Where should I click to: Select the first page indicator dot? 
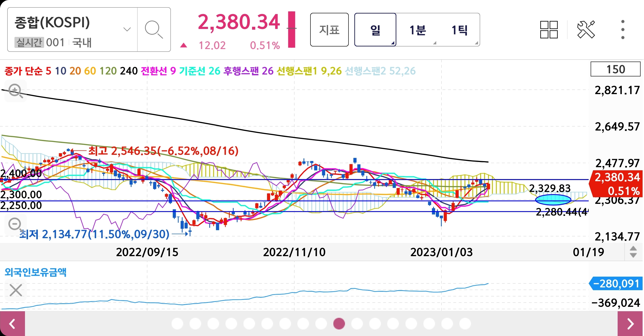[177, 324]
